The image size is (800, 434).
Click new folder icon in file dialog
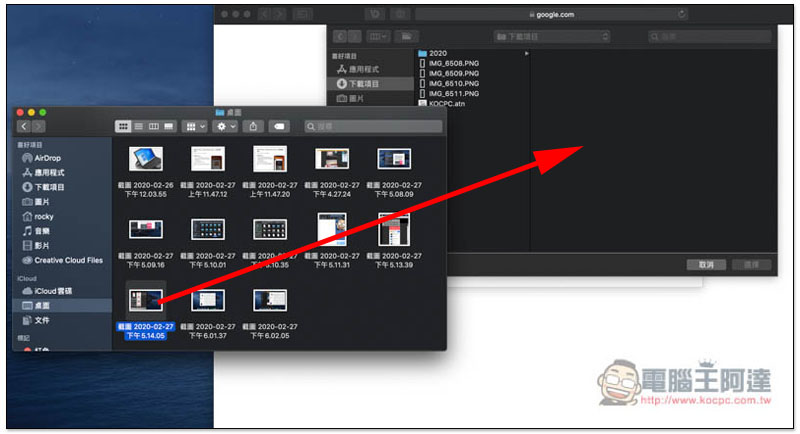(407, 37)
